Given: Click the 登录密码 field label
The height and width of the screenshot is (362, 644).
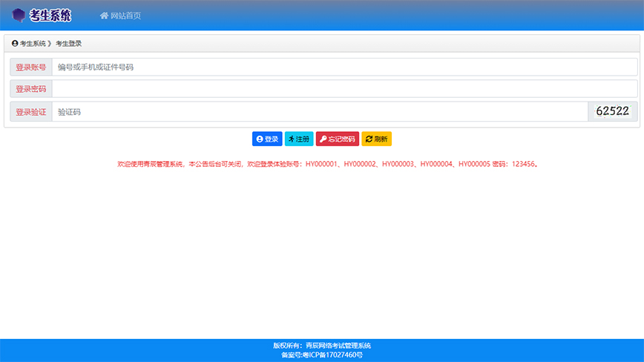Looking at the screenshot, I should (31, 89).
